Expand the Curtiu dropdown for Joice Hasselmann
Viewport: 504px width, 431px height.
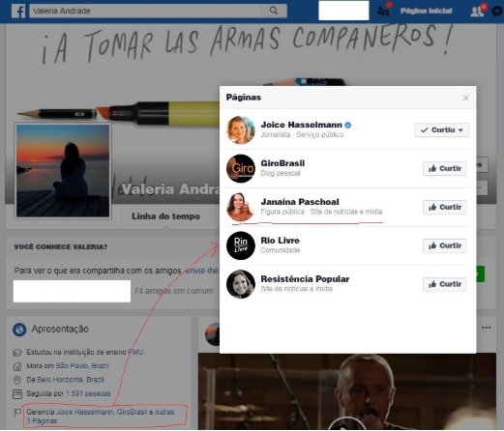click(x=442, y=130)
